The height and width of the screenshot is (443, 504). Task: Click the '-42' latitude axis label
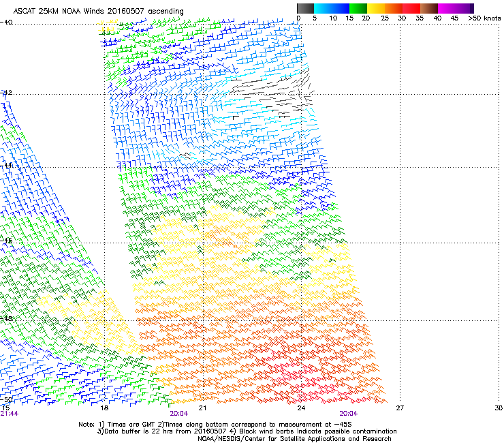[x=6, y=93]
